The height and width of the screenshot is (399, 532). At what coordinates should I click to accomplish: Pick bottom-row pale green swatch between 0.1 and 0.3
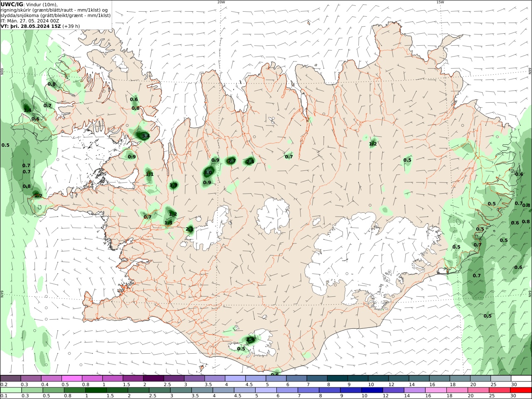pyautogui.click(x=10, y=390)
